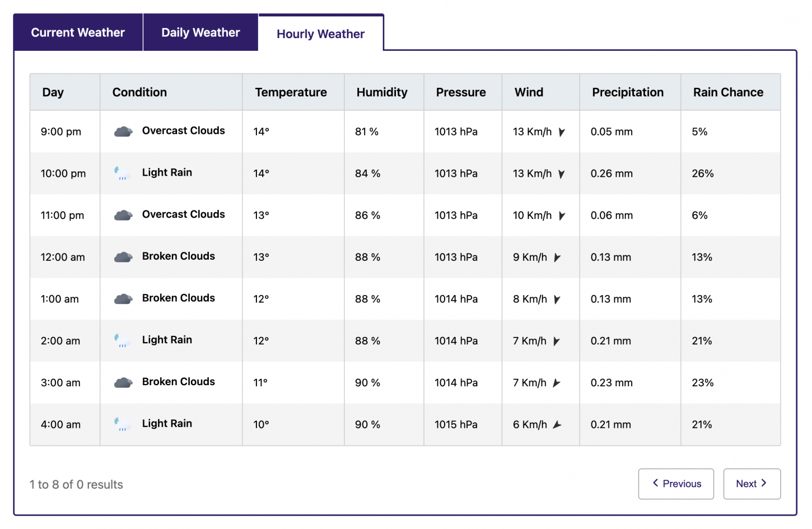The width and height of the screenshot is (812, 529).
Task: Click the results count text
Action: coord(76,484)
